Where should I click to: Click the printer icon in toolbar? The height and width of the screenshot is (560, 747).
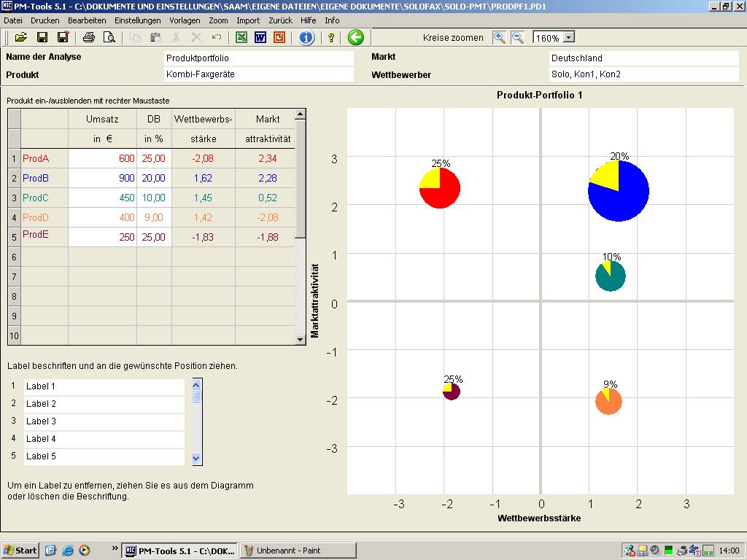[x=88, y=37]
